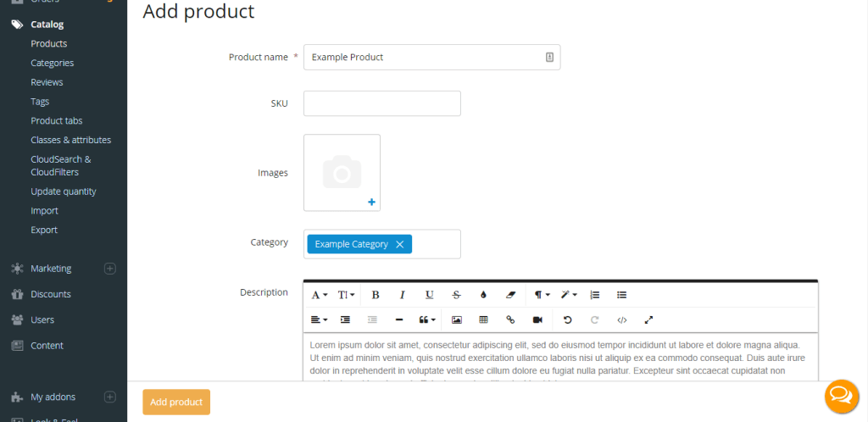Open the text color droplet tool
The height and width of the screenshot is (422, 868).
483,295
